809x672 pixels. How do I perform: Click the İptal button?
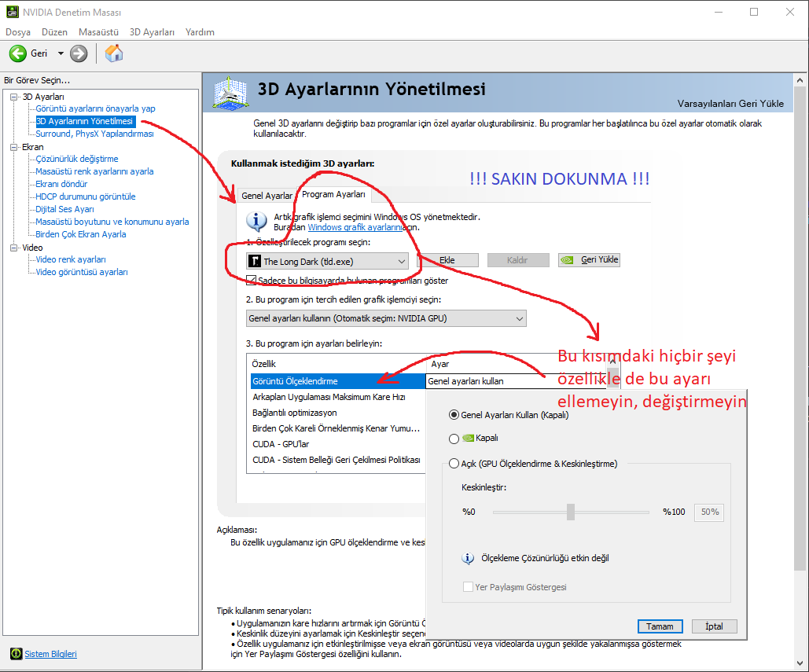[715, 626]
